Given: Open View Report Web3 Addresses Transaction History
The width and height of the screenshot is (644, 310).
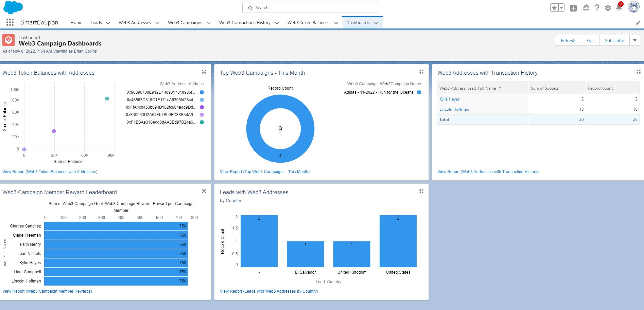Looking at the screenshot, I should click(x=488, y=172).
